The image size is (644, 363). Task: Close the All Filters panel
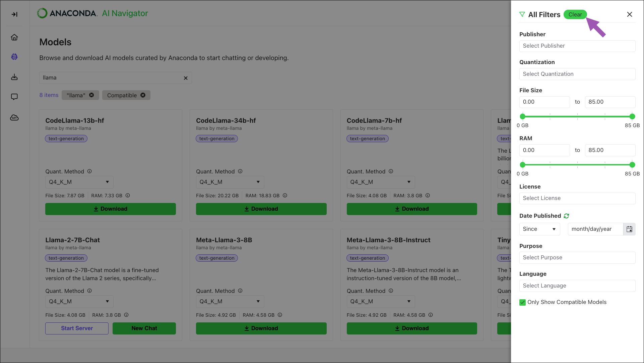click(630, 14)
